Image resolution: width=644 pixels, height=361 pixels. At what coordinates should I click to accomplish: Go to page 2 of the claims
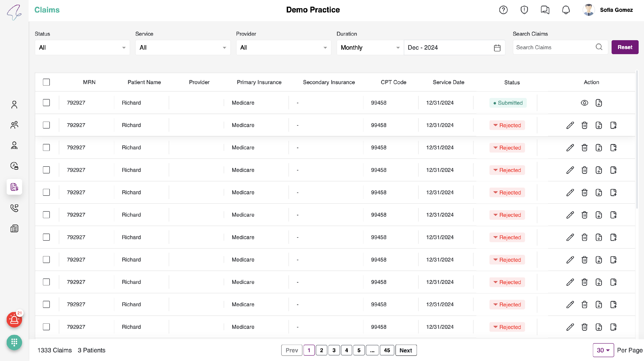[x=321, y=350]
